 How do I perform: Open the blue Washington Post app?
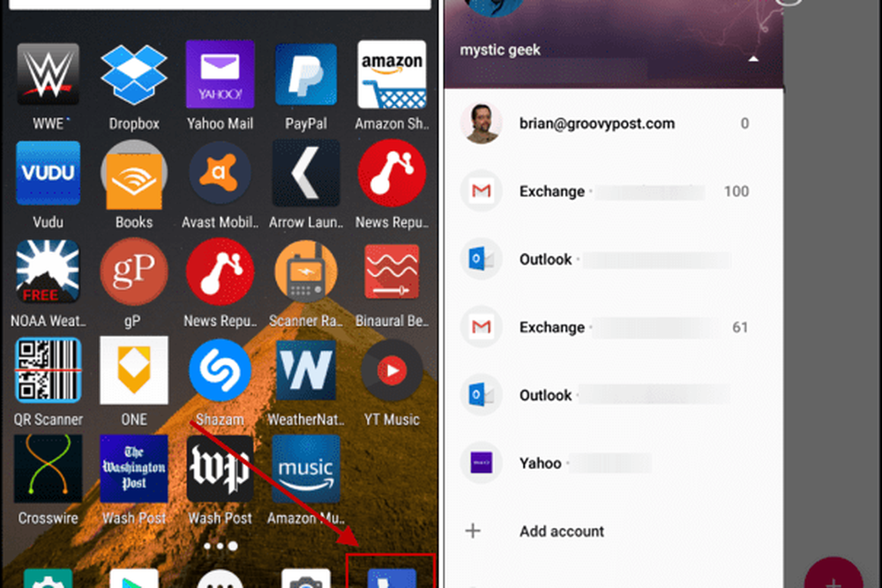134,469
